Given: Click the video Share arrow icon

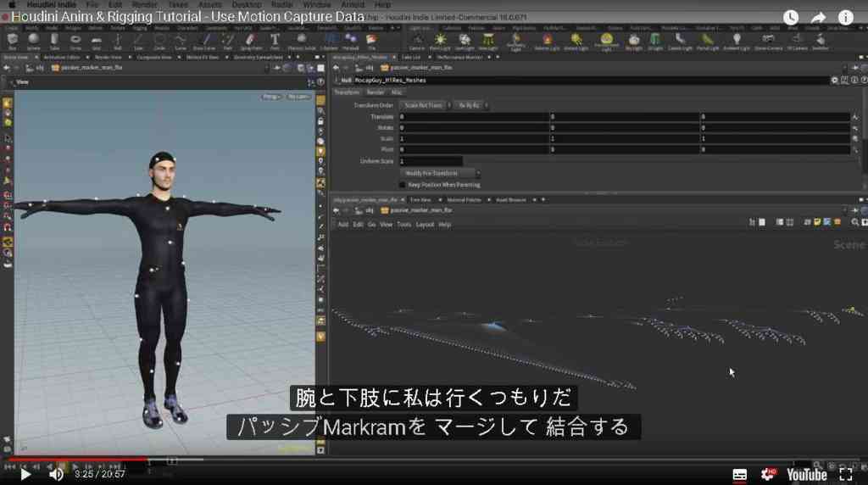Looking at the screenshot, I should pos(818,18).
